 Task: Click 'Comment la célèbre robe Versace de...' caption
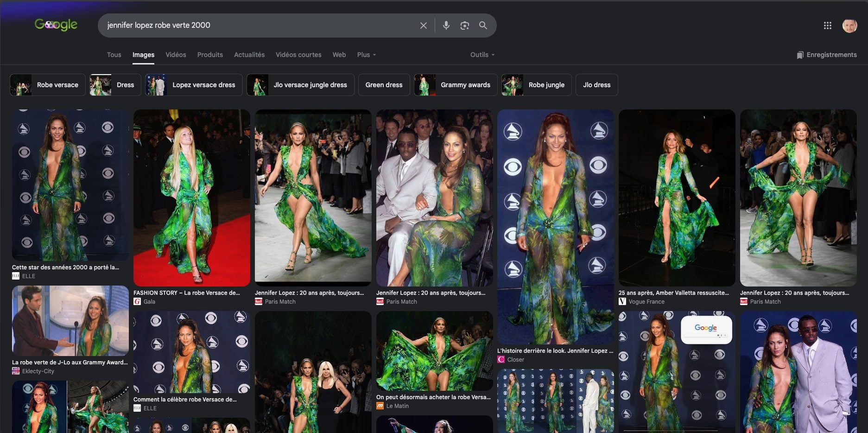[185, 399]
